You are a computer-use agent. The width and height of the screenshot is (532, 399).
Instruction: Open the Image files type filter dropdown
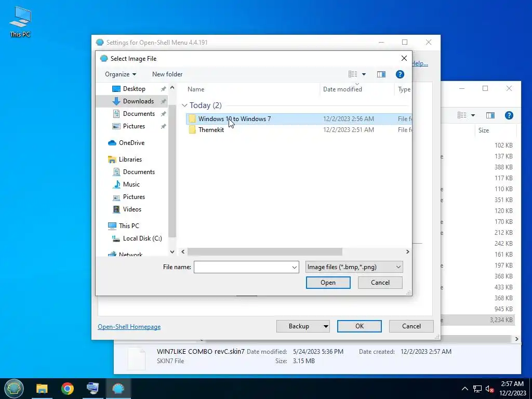(x=354, y=267)
